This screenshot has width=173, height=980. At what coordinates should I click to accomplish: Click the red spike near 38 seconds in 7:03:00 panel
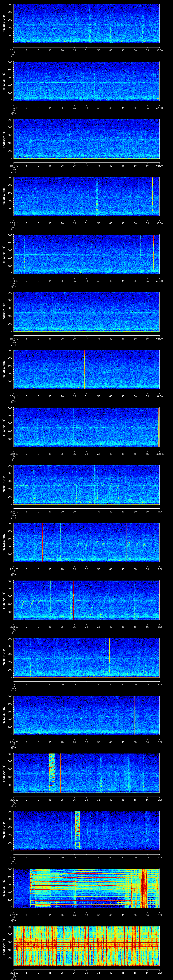click(x=106, y=658)
